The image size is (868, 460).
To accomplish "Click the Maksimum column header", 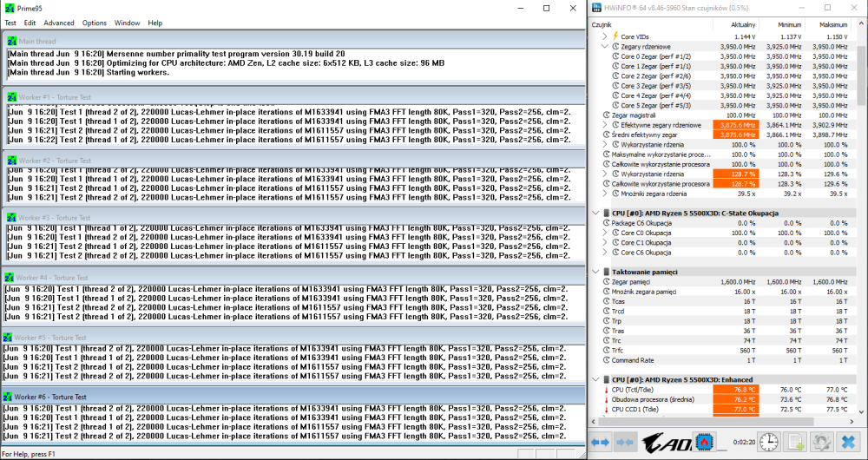I will coord(827,25).
